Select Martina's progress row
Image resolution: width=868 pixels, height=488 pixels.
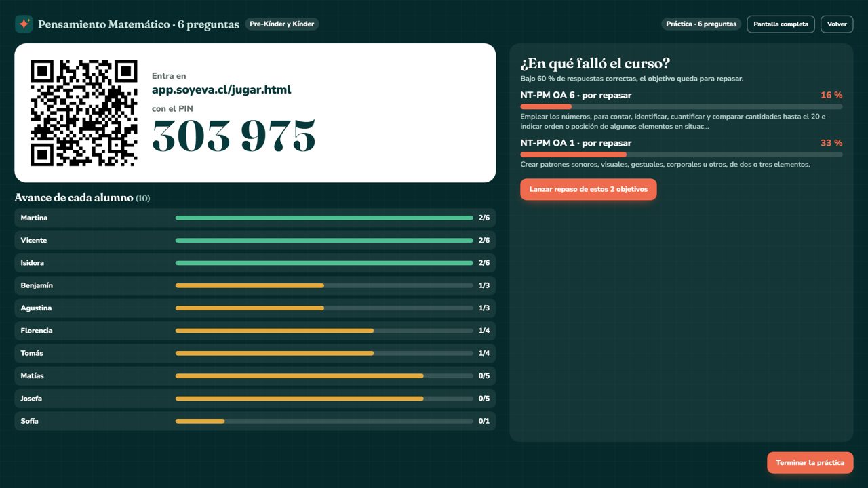[255, 218]
